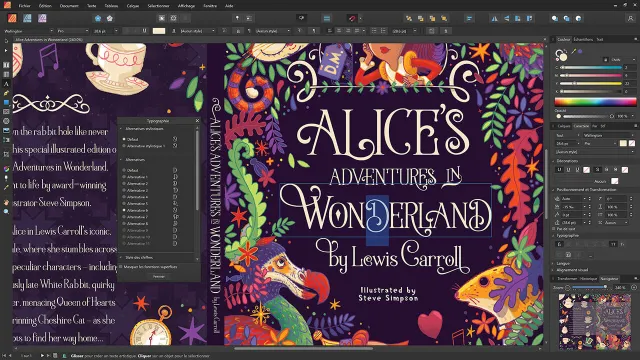The image size is (640, 360).
Task: Click the pilcrow paragraph style icon
Action: pyautogui.click(x=249, y=31)
